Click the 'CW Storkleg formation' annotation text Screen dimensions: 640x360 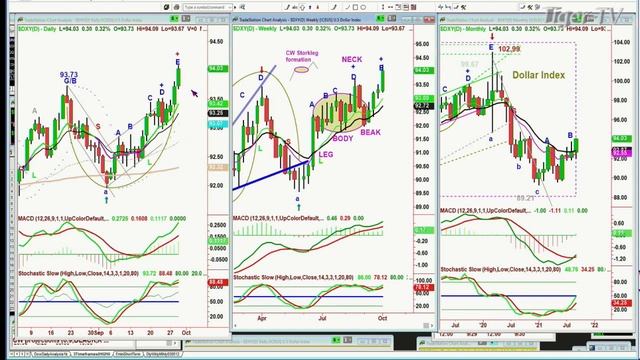coord(302,56)
